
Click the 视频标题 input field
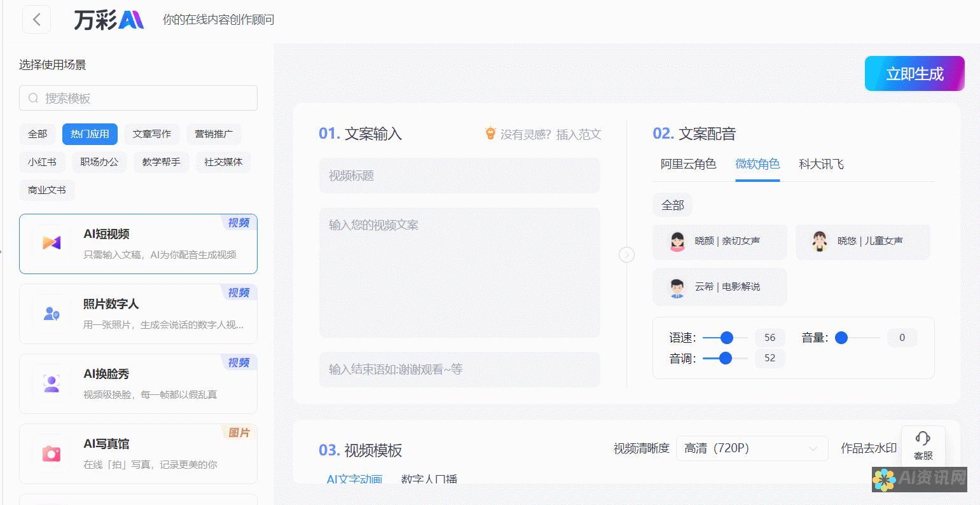coord(460,176)
